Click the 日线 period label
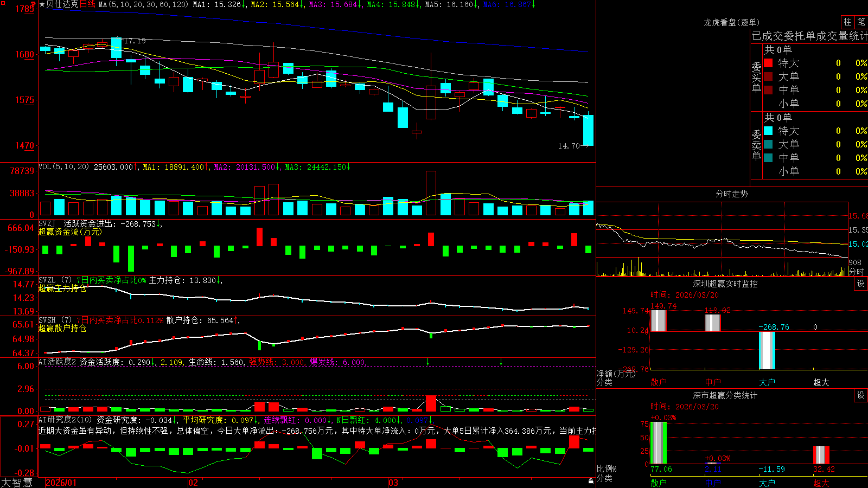The width and height of the screenshot is (868, 488). (87, 4)
